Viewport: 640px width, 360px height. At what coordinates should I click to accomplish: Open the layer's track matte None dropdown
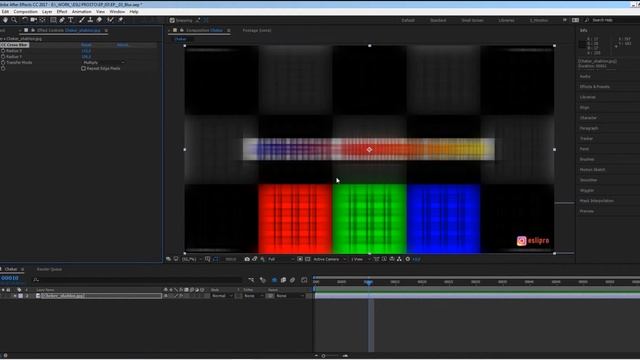tap(253, 296)
